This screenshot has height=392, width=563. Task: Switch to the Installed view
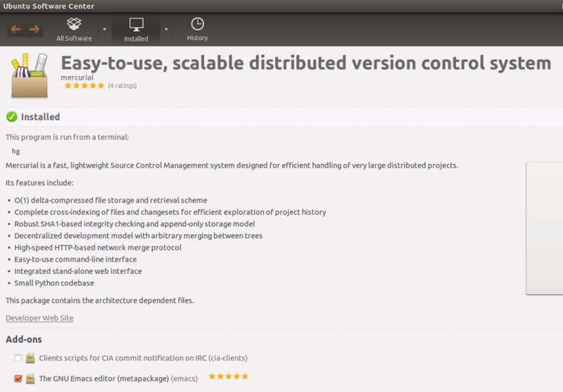tap(136, 30)
